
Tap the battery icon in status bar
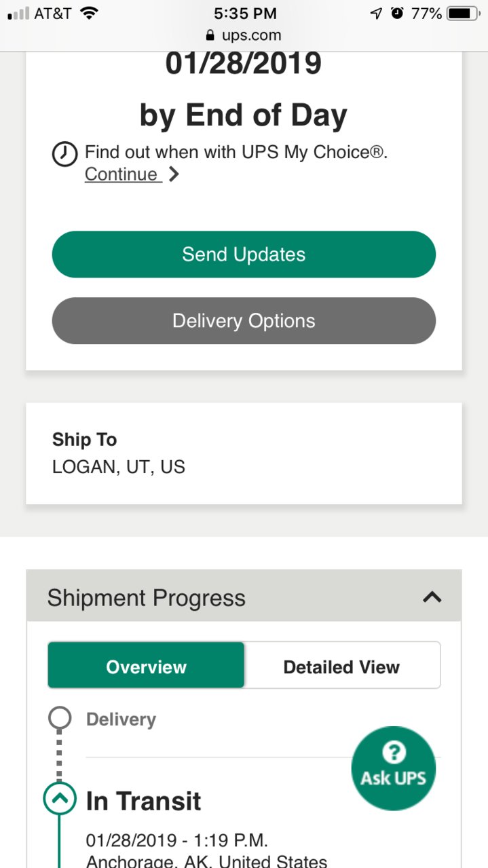pyautogui.click(x=464, y=14)
